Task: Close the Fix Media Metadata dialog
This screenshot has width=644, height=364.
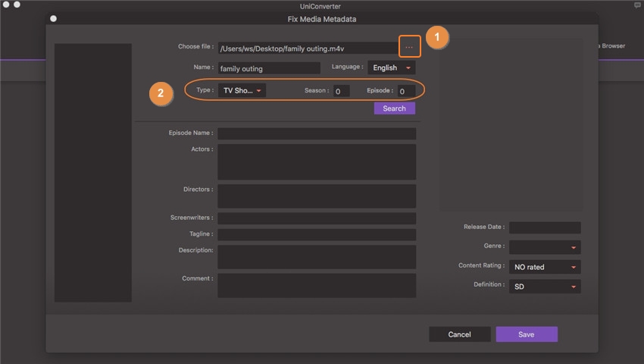Action: pyautogui.click(x=53, y=18)
